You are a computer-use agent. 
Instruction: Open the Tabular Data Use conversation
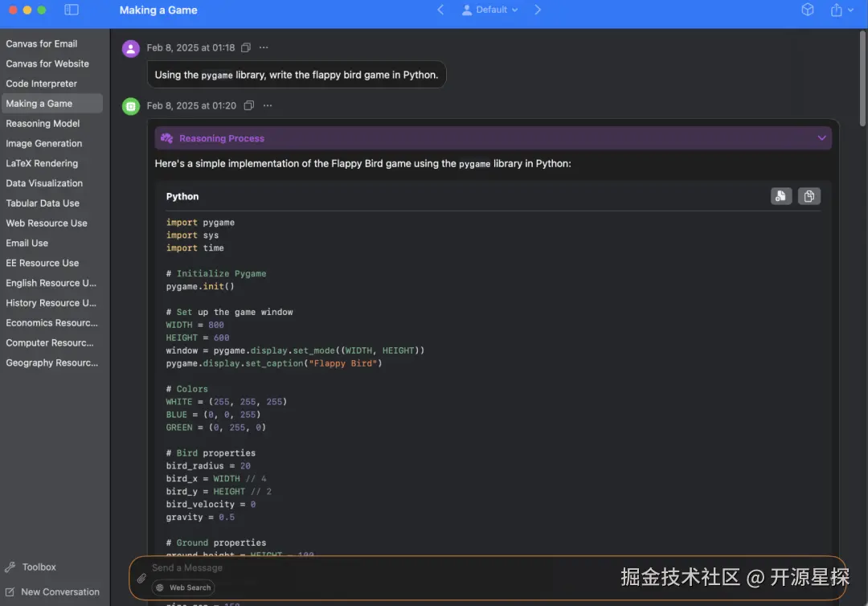pyautogui.click(x=51, y=203)
